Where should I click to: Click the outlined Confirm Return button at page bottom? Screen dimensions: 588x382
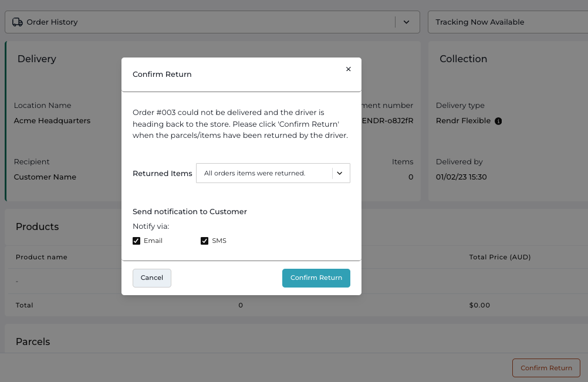(546, 368)
